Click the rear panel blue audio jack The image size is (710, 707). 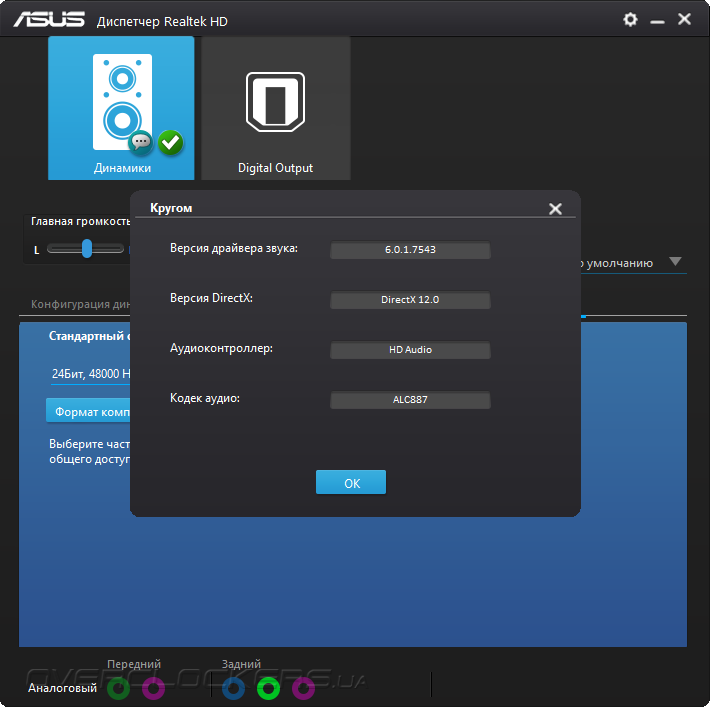(234, 688)
